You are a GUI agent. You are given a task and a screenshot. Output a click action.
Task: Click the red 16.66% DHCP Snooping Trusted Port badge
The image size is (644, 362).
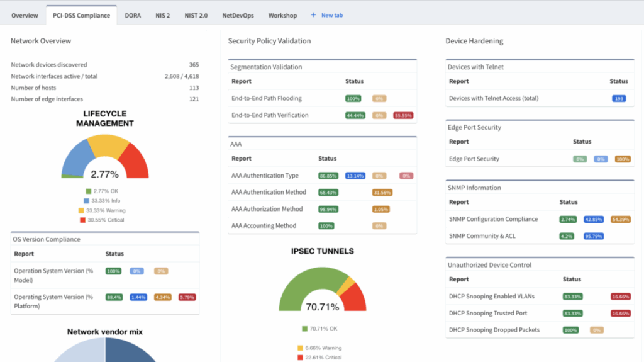[x=621, y=314]
